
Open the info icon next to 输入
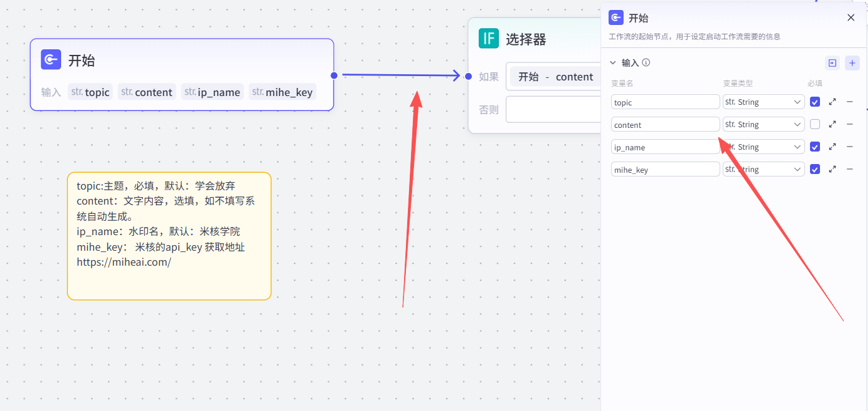click(x=646, y=62)
